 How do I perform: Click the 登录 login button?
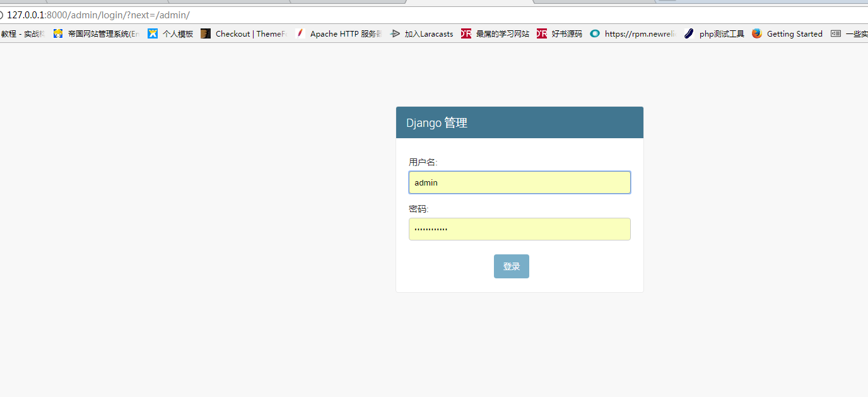coord(511,266)
